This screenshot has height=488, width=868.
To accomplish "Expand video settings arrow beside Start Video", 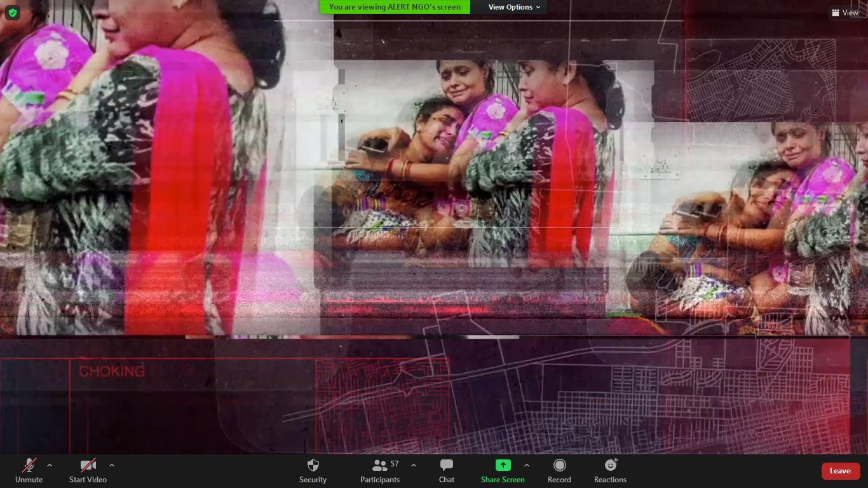I will tap(112, 465).
